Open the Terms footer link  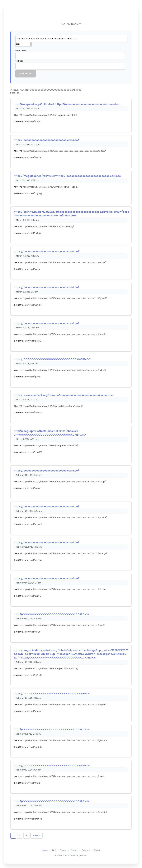[63, 850]
